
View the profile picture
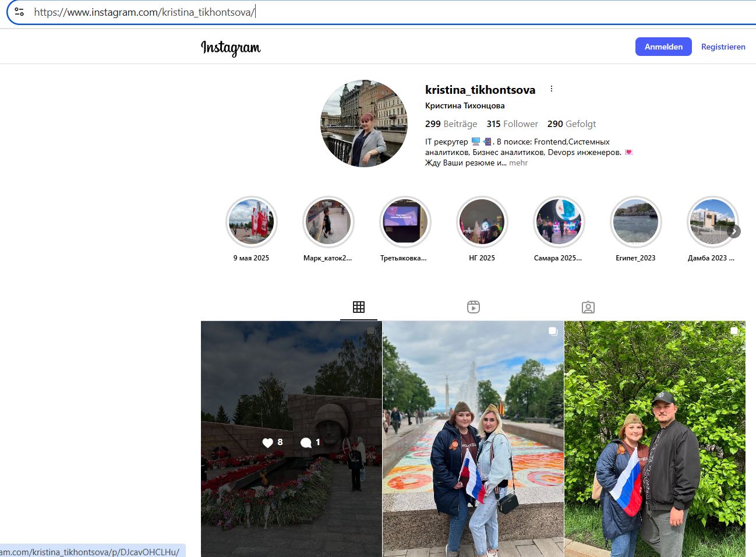coord(364,124)
